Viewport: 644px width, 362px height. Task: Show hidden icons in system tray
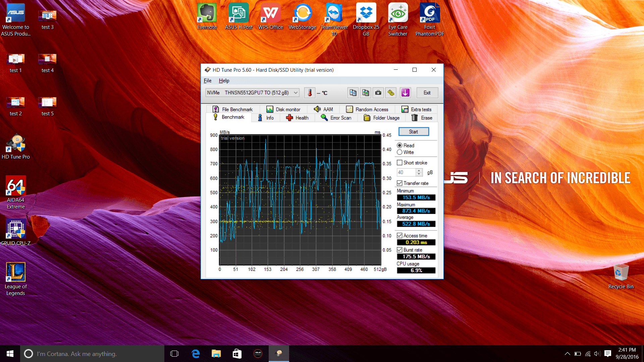pos(567,354)
